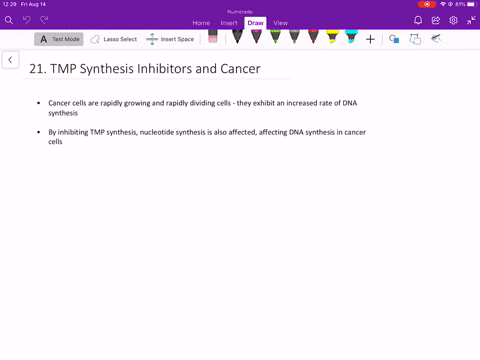
Task: Exit full screen with arrows icon
Action: pyautogui.click(x=471, y=20)
